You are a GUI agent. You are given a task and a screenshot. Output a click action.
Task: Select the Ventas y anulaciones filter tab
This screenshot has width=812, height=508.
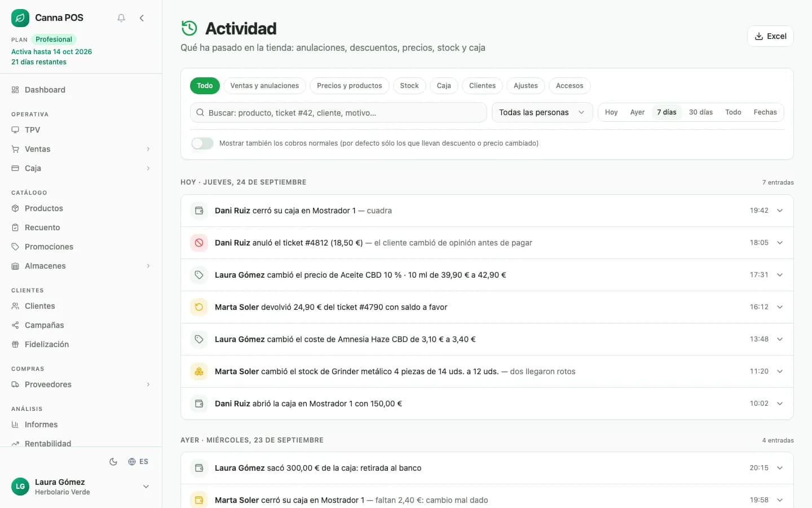264,86
